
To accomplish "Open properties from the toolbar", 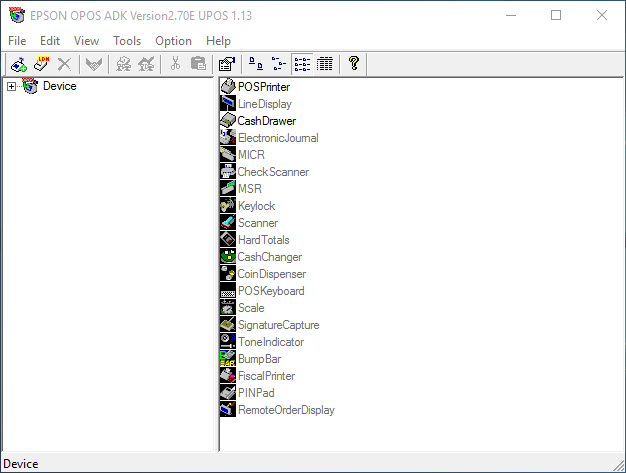I will pyautogui.click(x=226, y=64).
